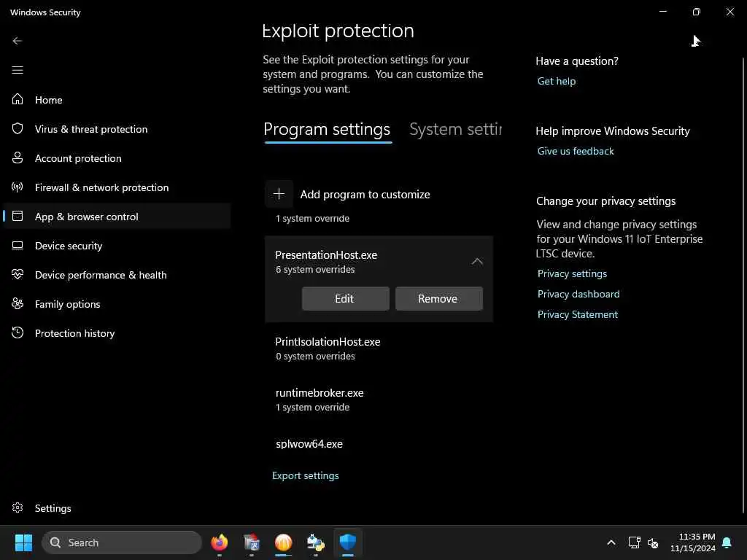Click the vertical scrollbar on the right
Viewport: 747px width, 560px height.
(x=743, y=285)
